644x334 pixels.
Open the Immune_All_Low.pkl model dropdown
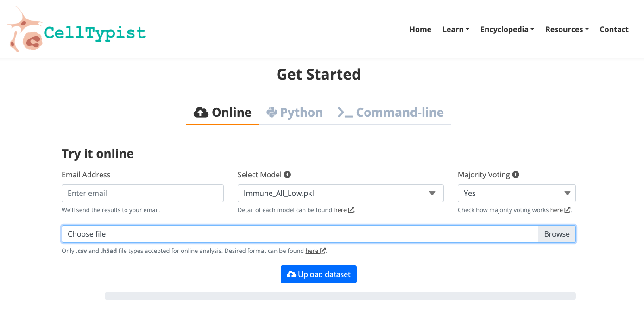(340, 193)
